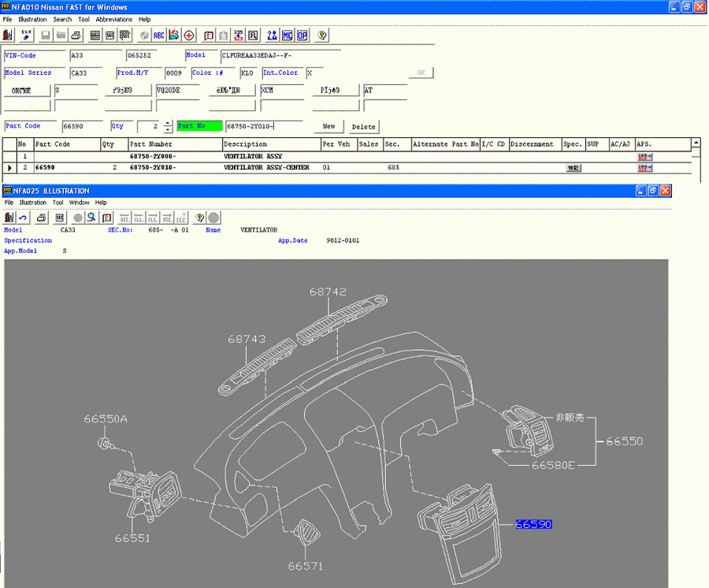The height and width of the screenshot is (588, 709).
Task: Open the Abbreviations menu
Action: pyautogui.click(x=114, y=20)
